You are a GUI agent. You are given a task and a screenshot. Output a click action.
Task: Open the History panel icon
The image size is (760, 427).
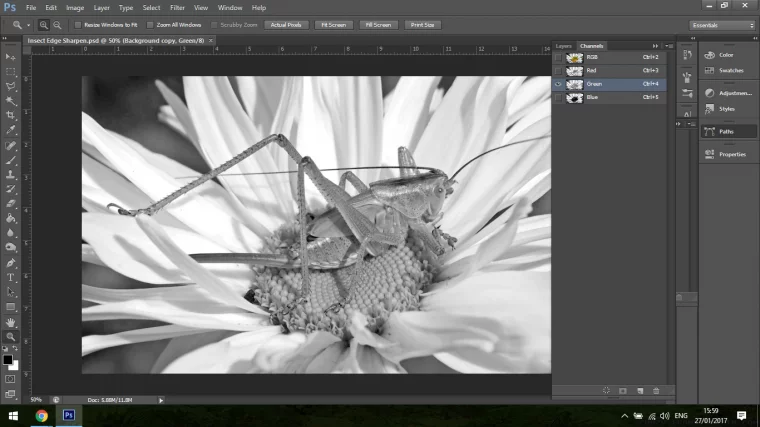tap(687, 55)
